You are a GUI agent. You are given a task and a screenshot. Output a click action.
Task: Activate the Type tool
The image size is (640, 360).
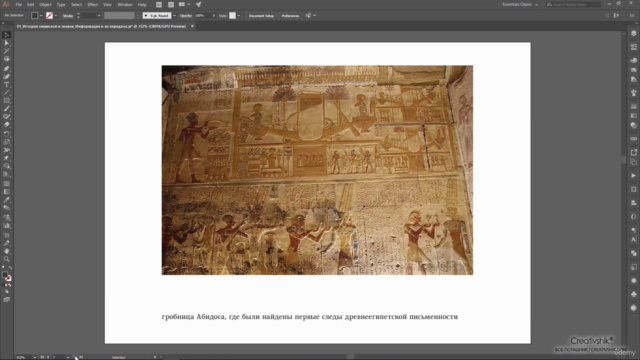pos(7,84)
